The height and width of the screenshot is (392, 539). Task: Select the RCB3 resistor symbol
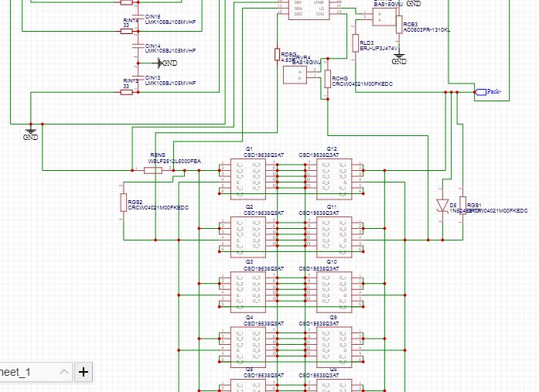399,25
